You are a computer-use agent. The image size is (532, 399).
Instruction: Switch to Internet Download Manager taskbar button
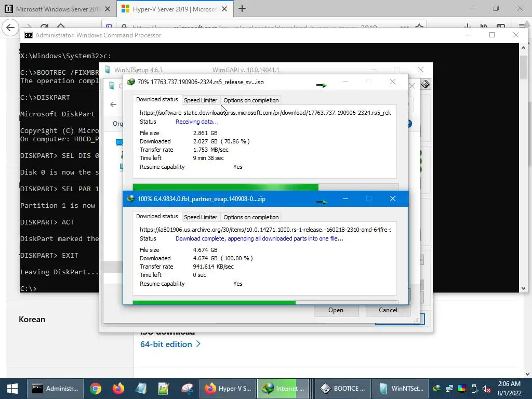(x=283, y=389)
